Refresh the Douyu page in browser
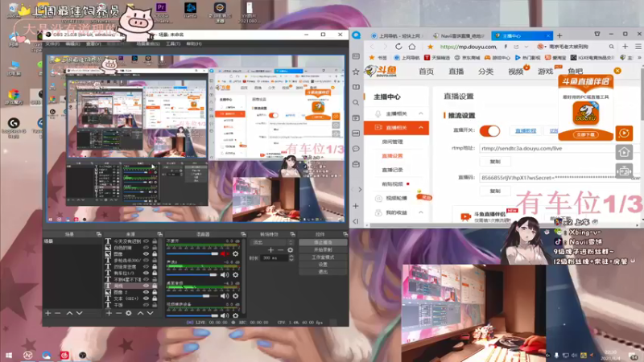Screen dimensions: 644x362 coord(398,47)
